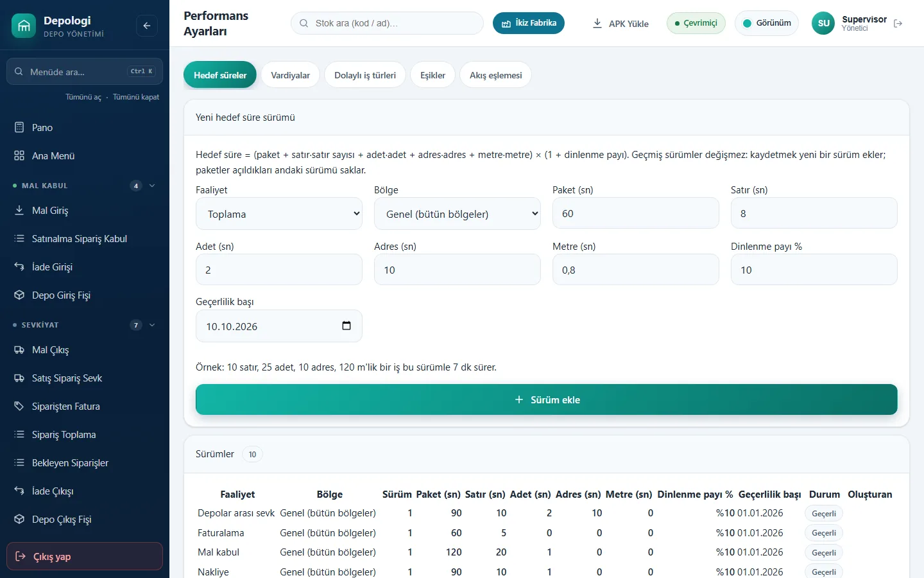Collapse sidebar with the back arrow button

(x=147, y=26)
